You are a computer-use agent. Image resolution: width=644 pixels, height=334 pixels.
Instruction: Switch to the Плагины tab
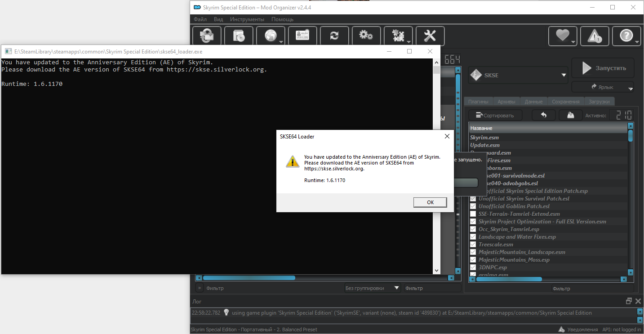coord(478,102)
